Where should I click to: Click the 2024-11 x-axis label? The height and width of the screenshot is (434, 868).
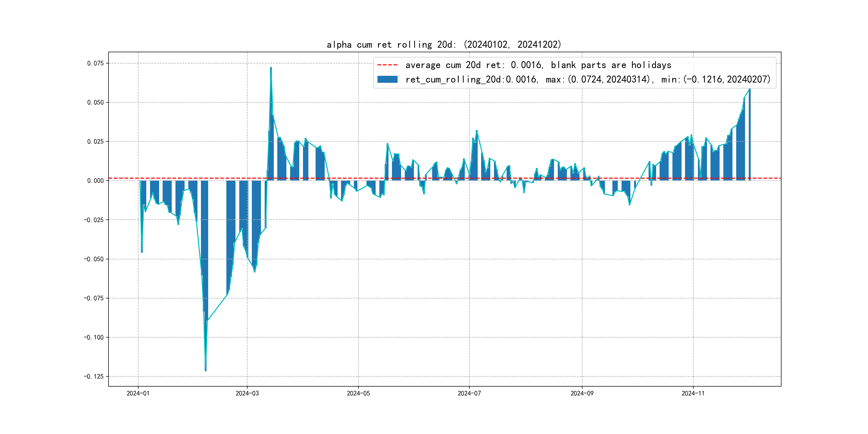coord(693,393)
